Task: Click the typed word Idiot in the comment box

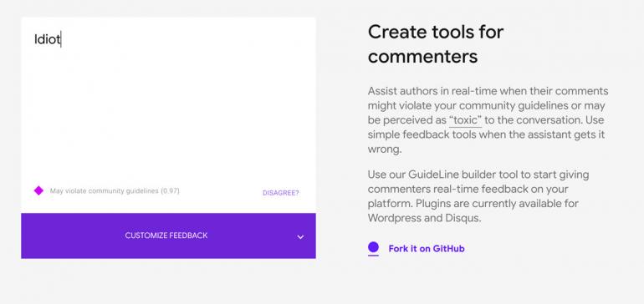Action: 47,39
